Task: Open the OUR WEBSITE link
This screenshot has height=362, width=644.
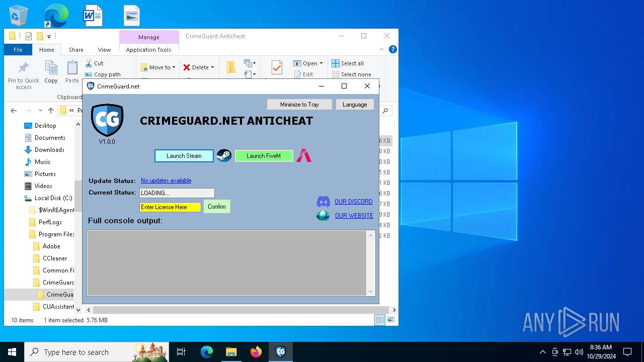Action: tap(354, 216)
